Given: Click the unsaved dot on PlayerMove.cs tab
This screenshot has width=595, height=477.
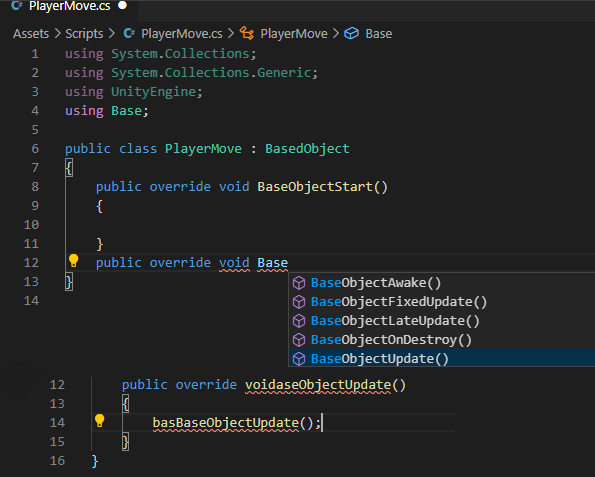Looking at the screenshot, I should pyautogui.click(x=123, y=5).
